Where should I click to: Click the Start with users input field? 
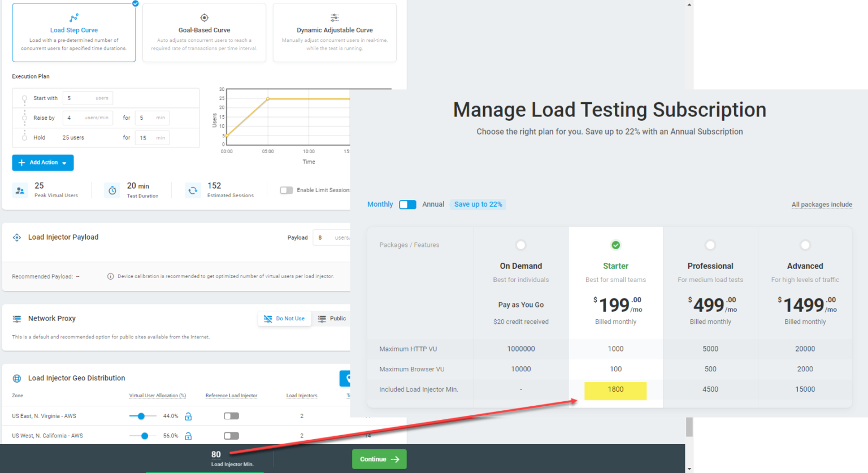click(88, 97)
